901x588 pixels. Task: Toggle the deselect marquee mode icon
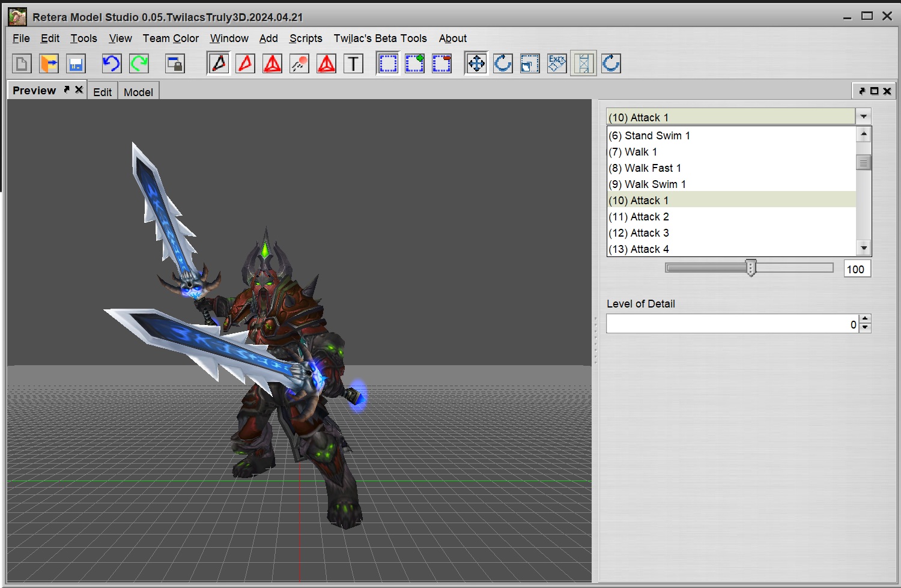[441, 64]
